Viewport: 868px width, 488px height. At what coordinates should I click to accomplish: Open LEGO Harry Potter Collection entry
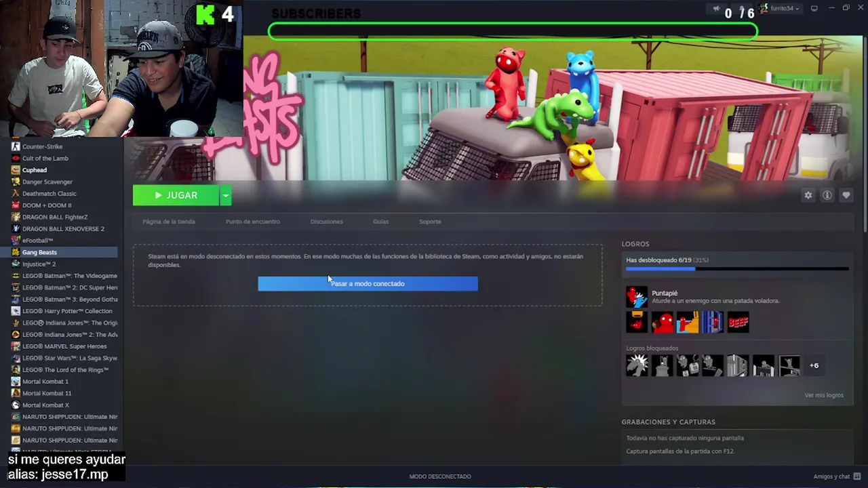(64, 311)
